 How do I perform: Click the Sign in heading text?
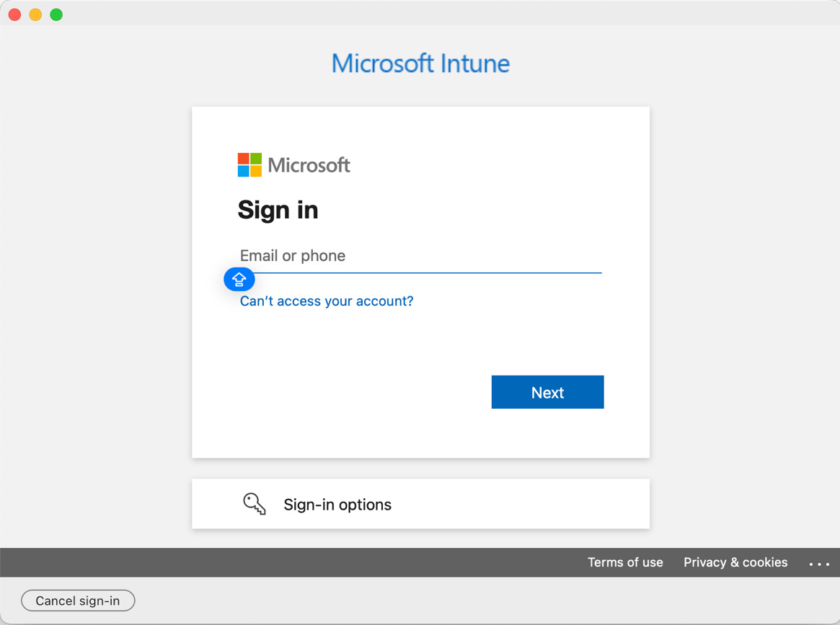point(278,209)
